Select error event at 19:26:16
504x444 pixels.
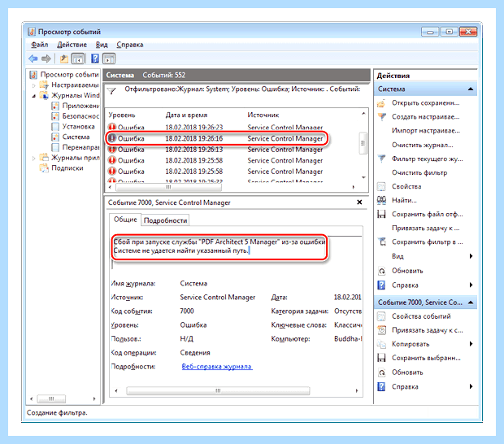tap(215, 138)
